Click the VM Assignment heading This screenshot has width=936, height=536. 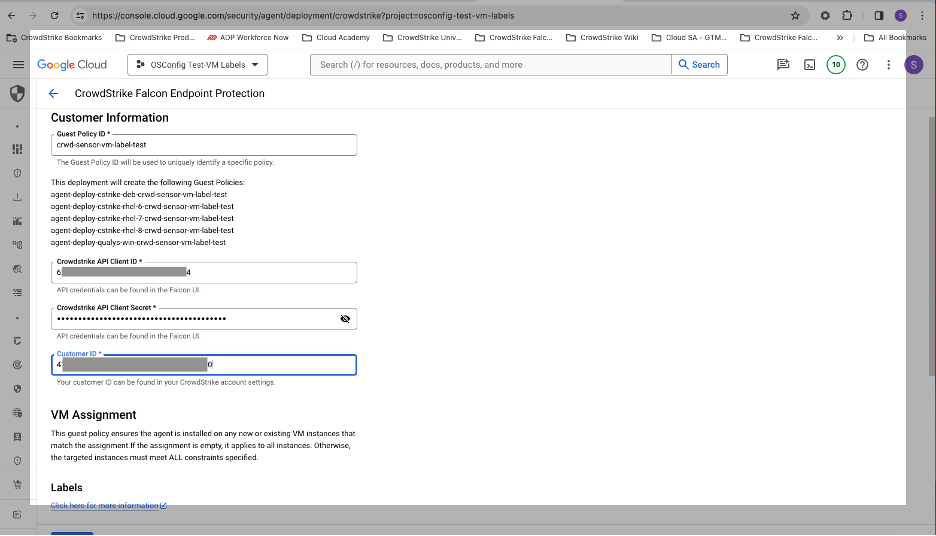(x=94, y=415)
